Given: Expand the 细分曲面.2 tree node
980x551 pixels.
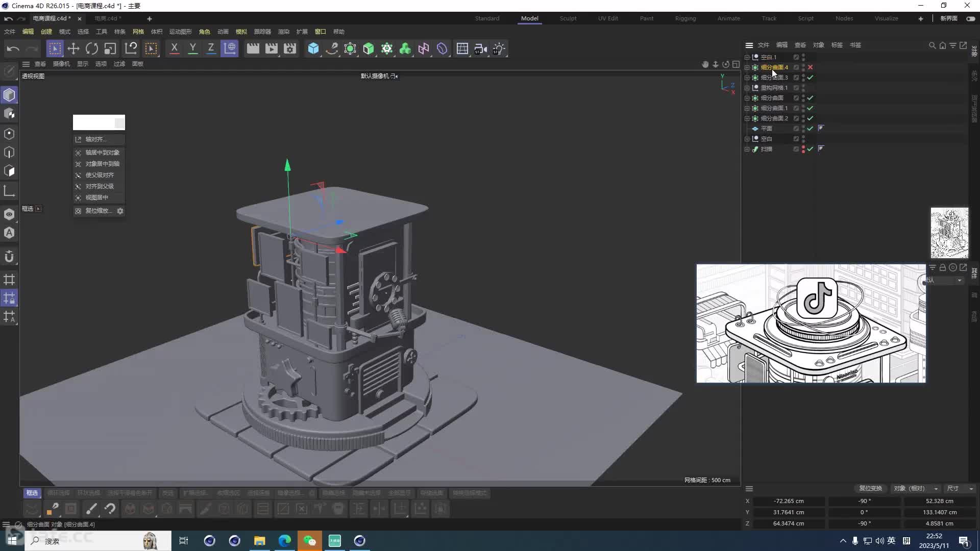Looking at the screenshot, I should tap(747, 118).
